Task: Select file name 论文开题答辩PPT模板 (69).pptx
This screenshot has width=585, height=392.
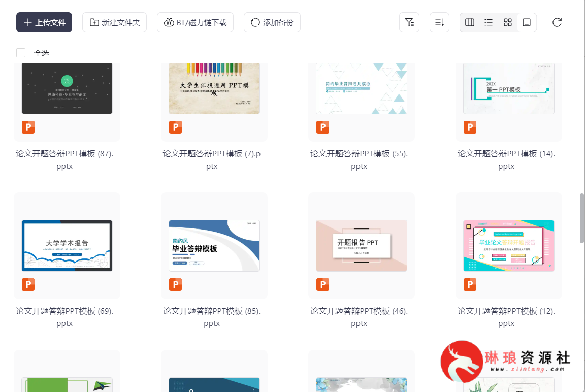Action: [x=64, y=317]
